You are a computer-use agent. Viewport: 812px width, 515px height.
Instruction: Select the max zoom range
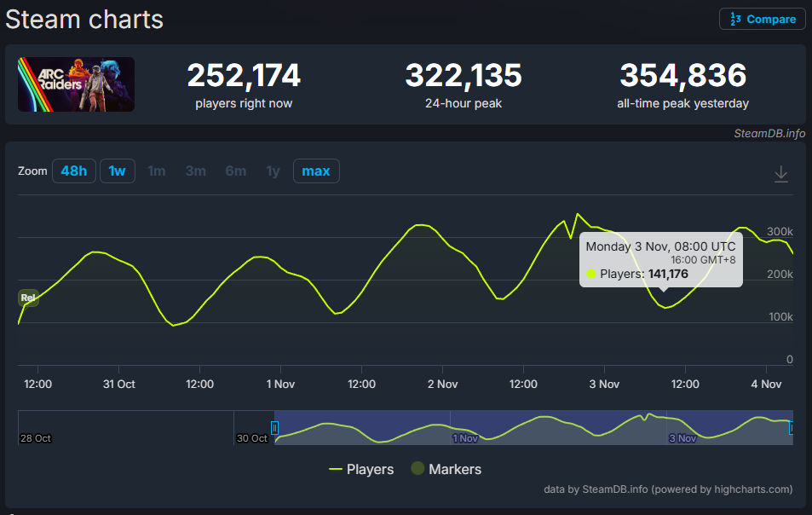click(316, 171)
